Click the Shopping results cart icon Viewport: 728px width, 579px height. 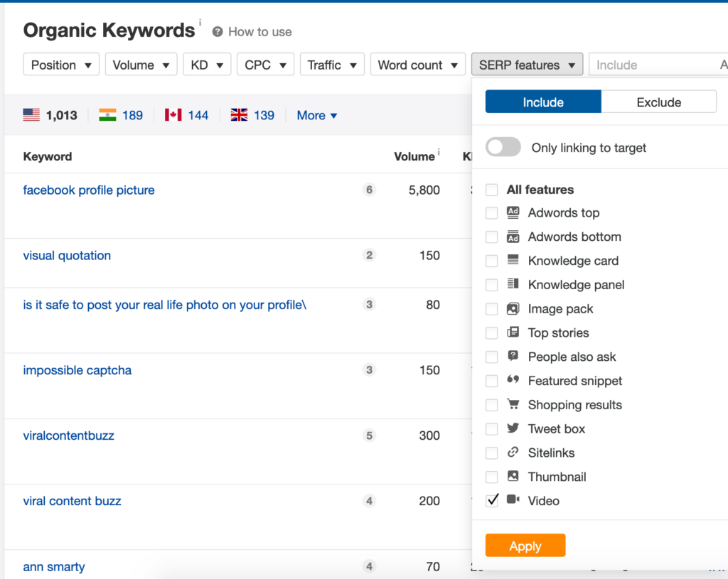tap(513, 405)
